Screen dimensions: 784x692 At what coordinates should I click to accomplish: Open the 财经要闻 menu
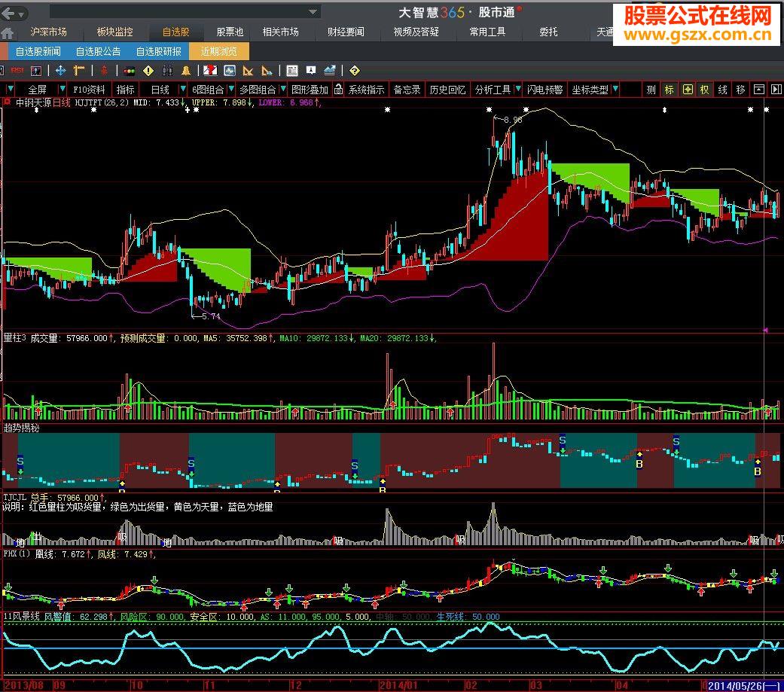(x=346, y=32)
